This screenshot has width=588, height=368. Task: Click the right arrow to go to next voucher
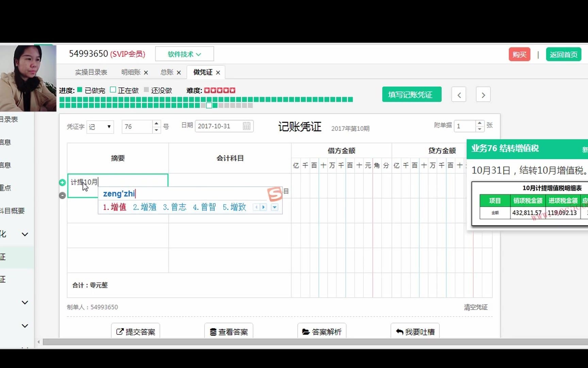coord(483,94)
